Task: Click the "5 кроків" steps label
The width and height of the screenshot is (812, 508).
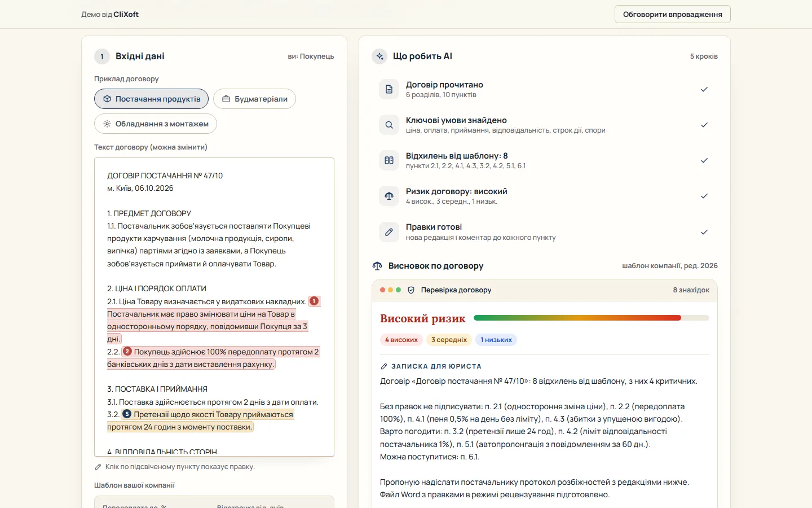Action: click(x=704, y=56)
